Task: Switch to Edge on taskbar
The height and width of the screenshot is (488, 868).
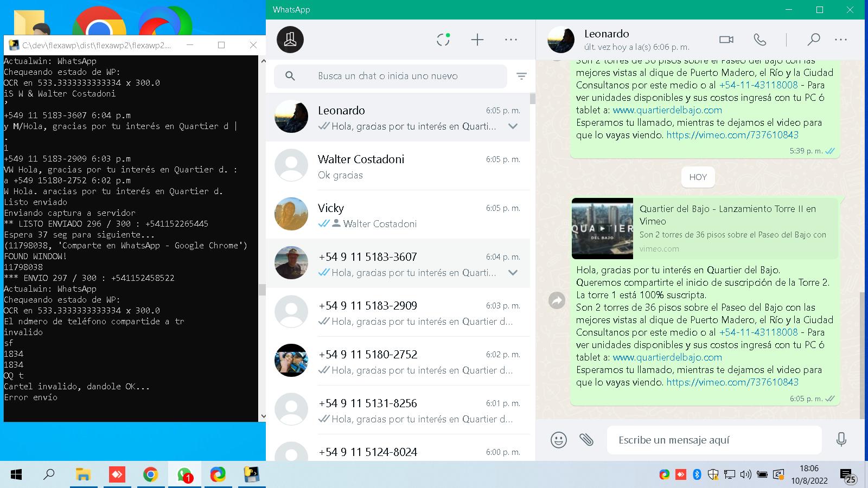Action: point(218,475)
